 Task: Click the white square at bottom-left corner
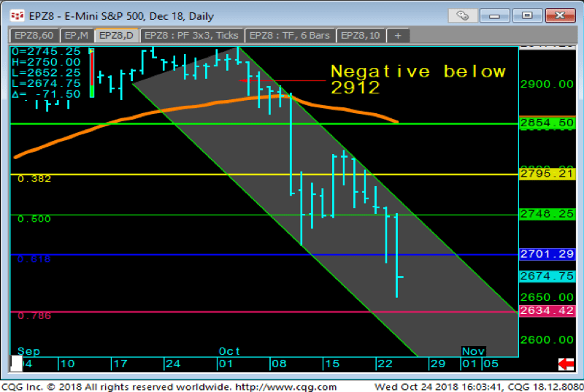pos(16,364)
